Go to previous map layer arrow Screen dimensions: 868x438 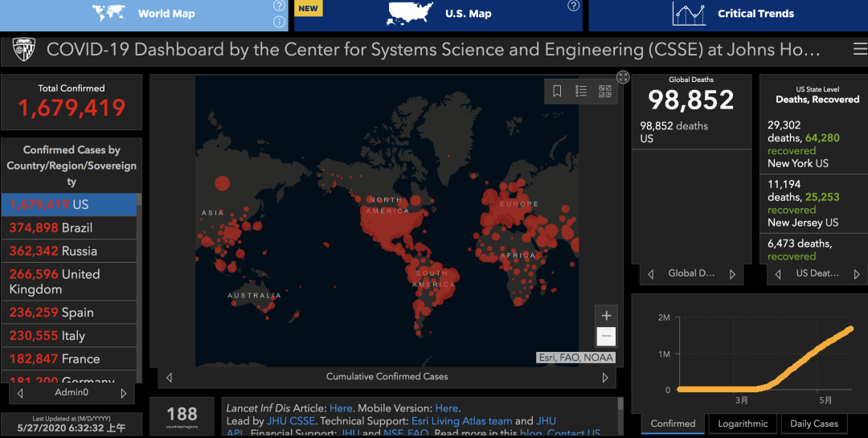(x=170, y=378)
